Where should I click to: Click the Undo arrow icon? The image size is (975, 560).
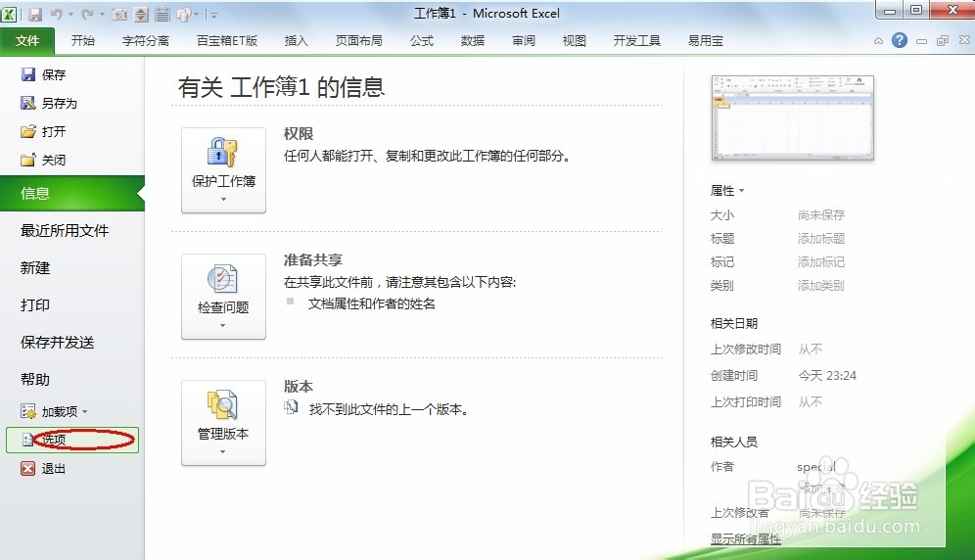coord(57,14)
